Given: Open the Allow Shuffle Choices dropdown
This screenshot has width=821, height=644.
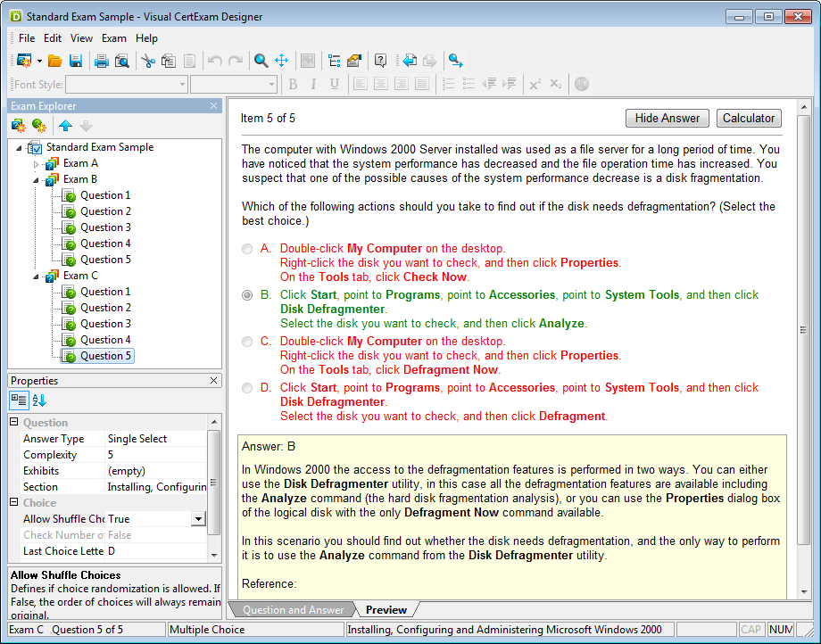Looking at the screenshot, I should (x=198, y=519).
